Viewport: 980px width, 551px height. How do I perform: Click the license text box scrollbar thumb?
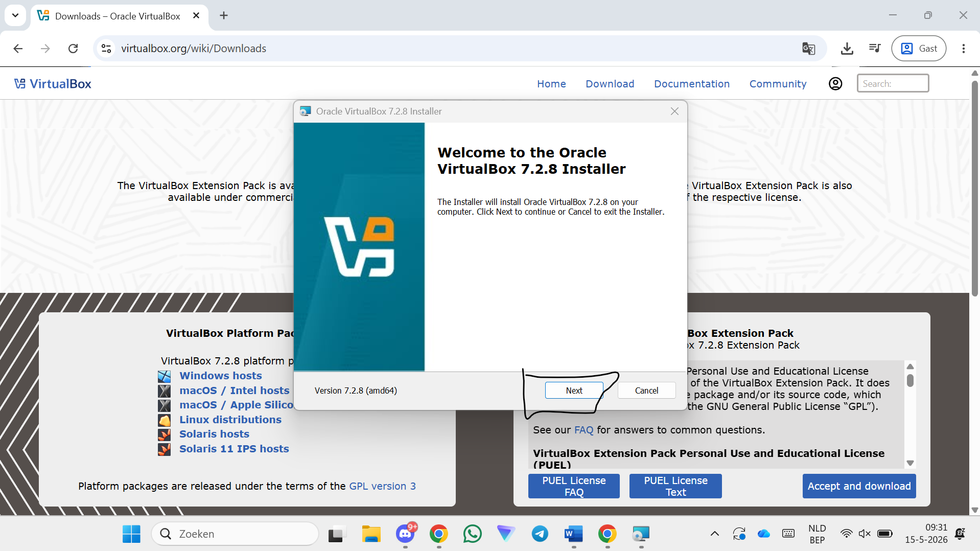click(x=910, y=381)
